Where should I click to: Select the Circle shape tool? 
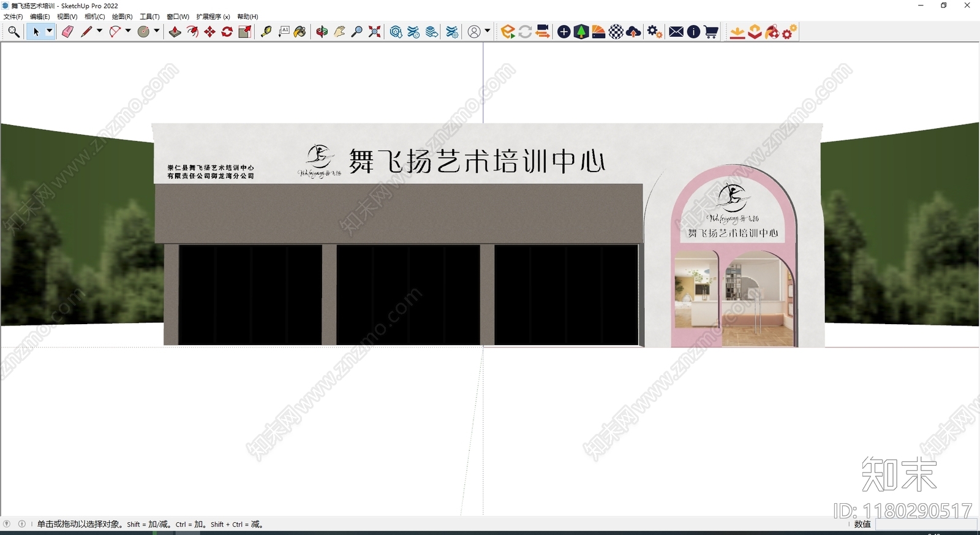[143, 32]
